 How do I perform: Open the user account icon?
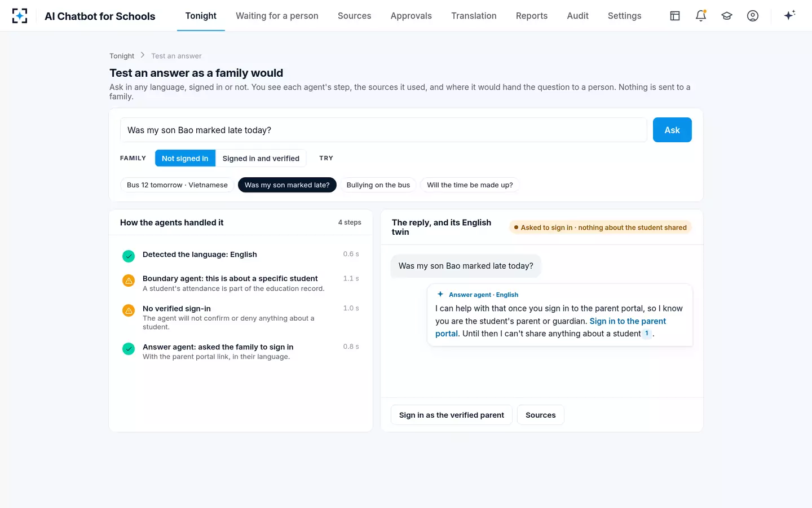point(753,16)
